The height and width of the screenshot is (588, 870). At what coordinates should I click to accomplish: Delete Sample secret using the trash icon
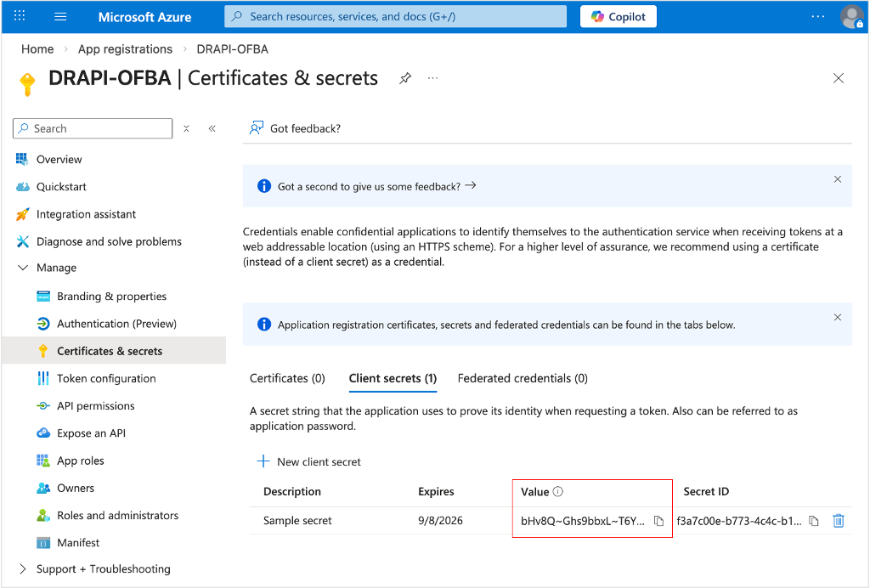(839, 521)
